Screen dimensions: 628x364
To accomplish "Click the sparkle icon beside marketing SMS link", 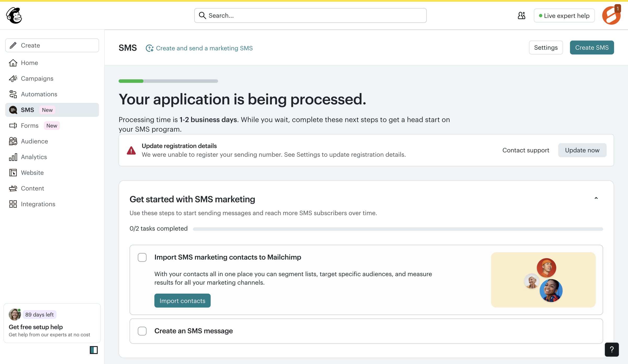I will pos(149,48).
